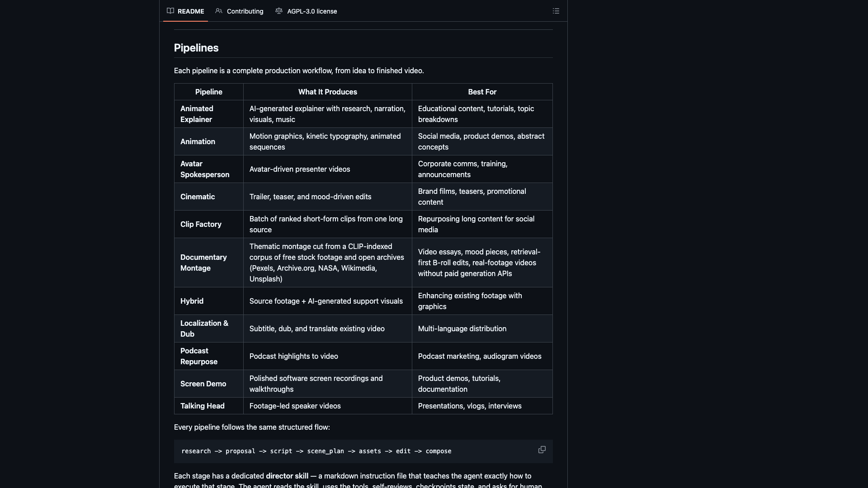Copy the pipeline flow code snippet
Viewport: 868px width, 488px height.
(542, 450)
